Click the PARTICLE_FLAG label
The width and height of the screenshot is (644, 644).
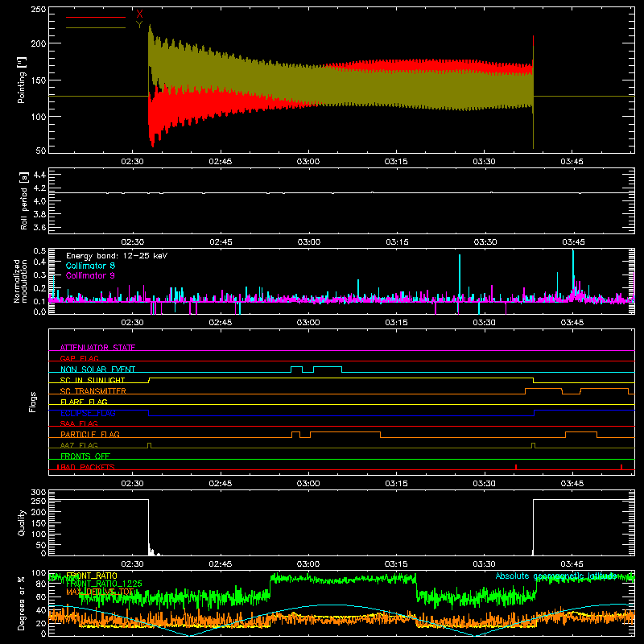[90, 434]
